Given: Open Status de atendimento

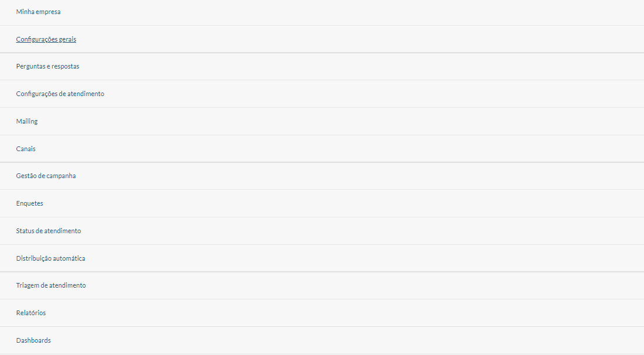Looking at the screenshot, I should (322, 231).
